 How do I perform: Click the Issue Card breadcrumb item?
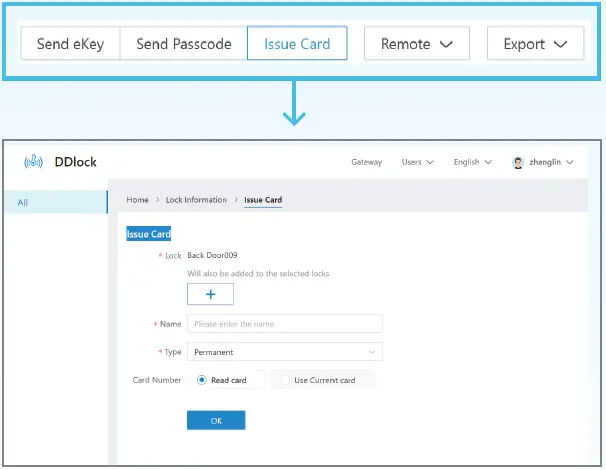click(x=263, y=200)
